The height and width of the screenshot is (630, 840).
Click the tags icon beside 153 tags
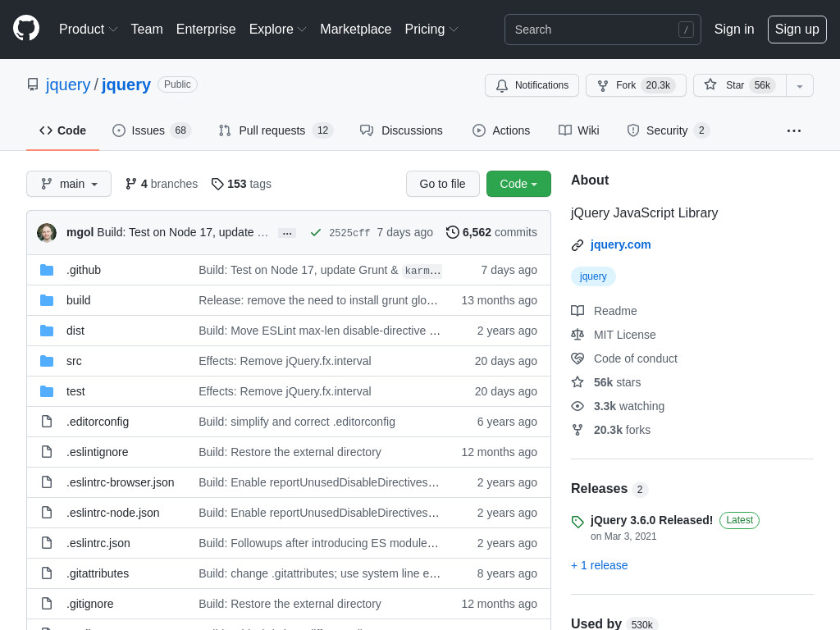217,185
